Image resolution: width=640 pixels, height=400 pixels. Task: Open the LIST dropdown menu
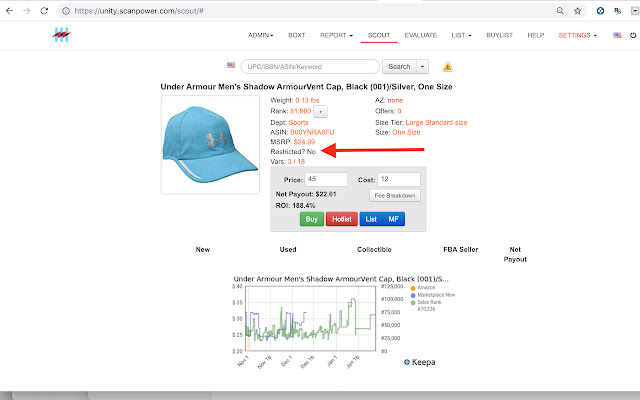click(461, 35)
